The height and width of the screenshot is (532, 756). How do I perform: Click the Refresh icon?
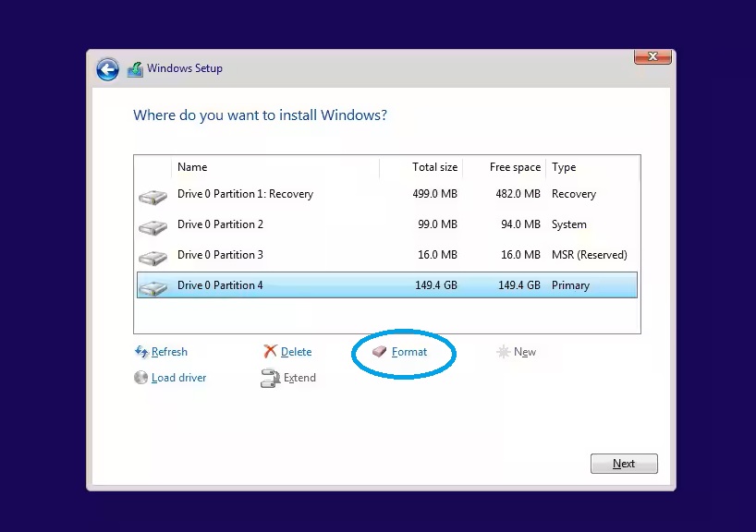pyautogui.click(x=141, y=352)
